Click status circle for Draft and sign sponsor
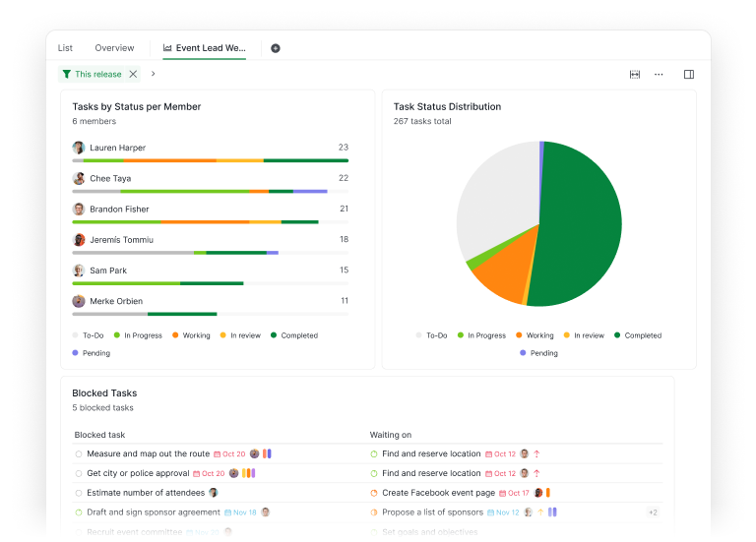 (79, 512)
